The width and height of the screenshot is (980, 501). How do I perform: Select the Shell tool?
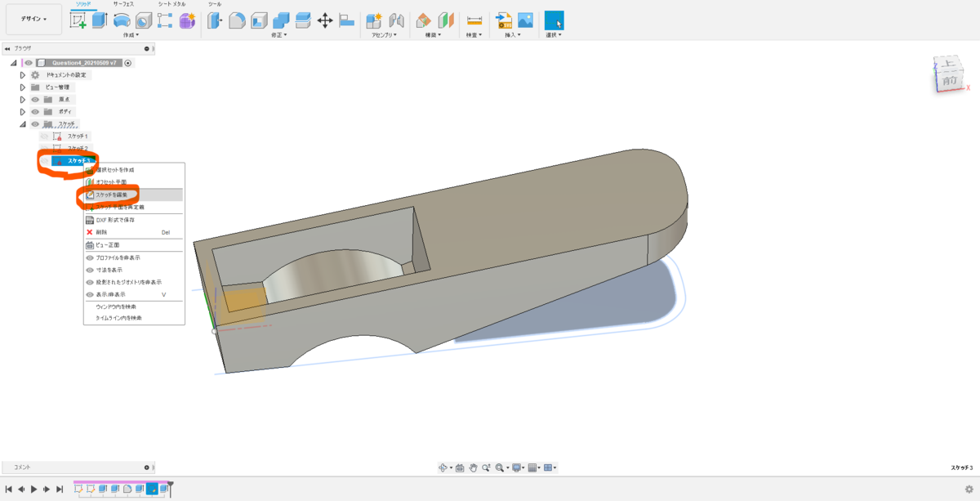click(x=259, y=20)
